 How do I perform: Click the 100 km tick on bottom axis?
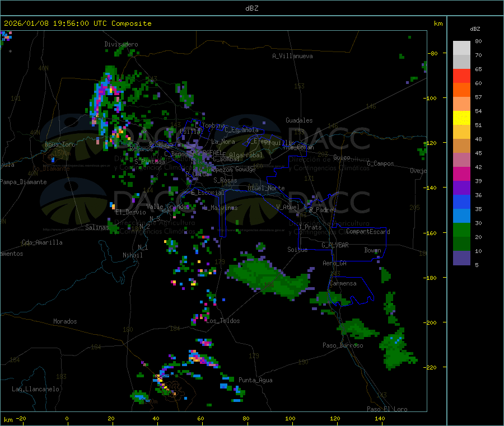coord(290,419)
